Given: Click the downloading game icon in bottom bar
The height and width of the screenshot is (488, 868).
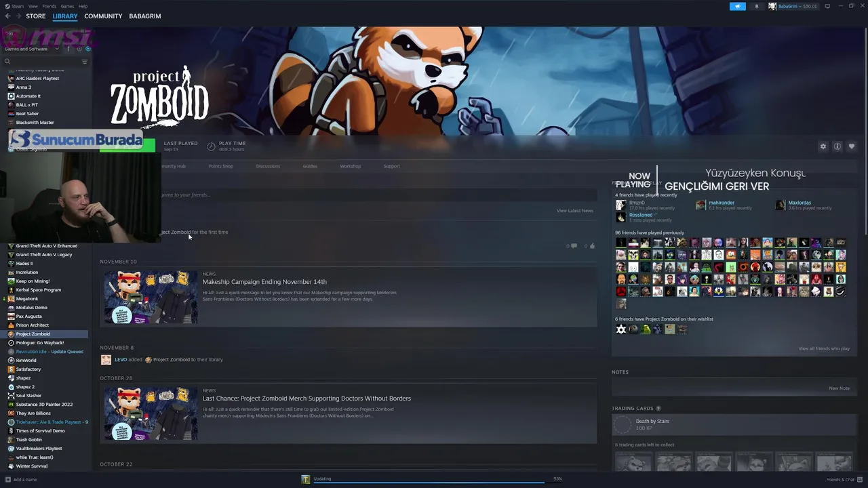Looking at the screenshot, I should tap(306, 479).
